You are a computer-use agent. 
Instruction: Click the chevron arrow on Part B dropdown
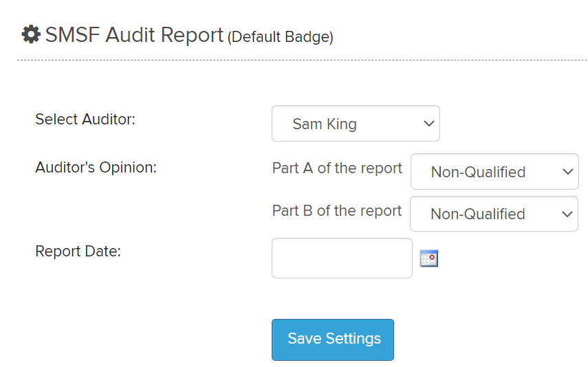click(x=567, y=214)
